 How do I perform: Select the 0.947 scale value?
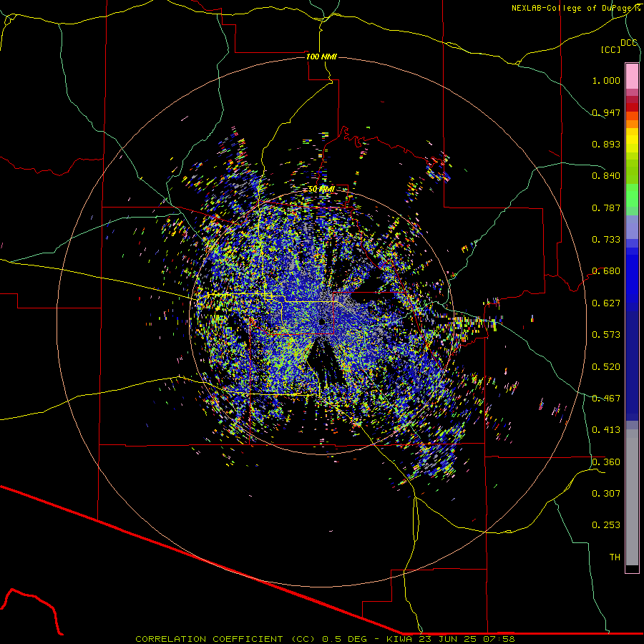(606, 112)
